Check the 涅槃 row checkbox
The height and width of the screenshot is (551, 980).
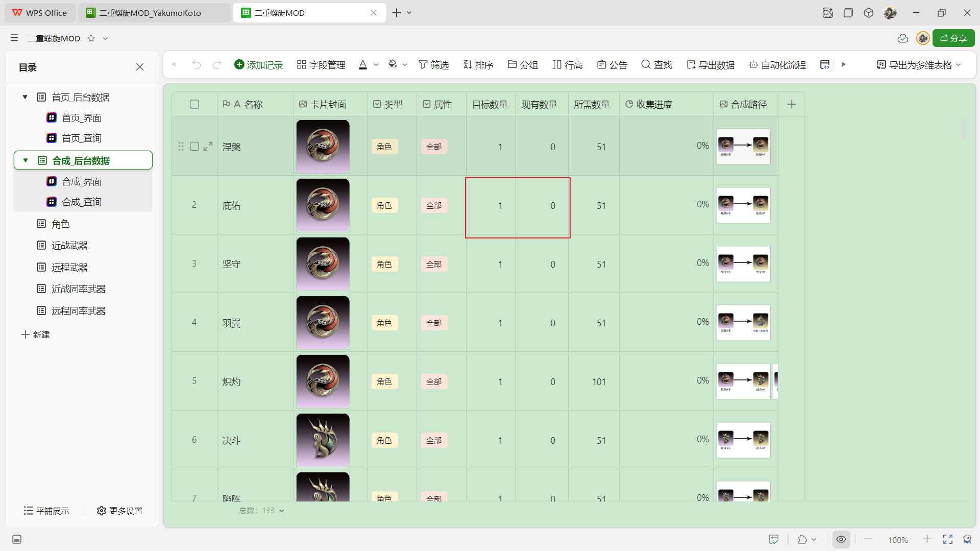194,147
